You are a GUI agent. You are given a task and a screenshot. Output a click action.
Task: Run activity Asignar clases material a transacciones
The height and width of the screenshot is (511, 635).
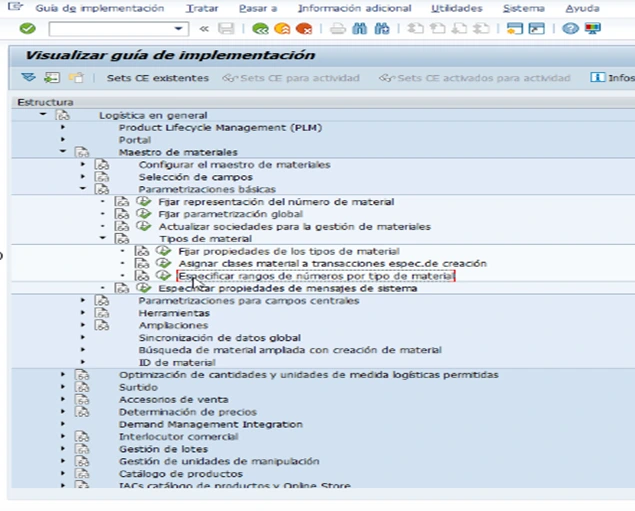[x=163, y=263]
